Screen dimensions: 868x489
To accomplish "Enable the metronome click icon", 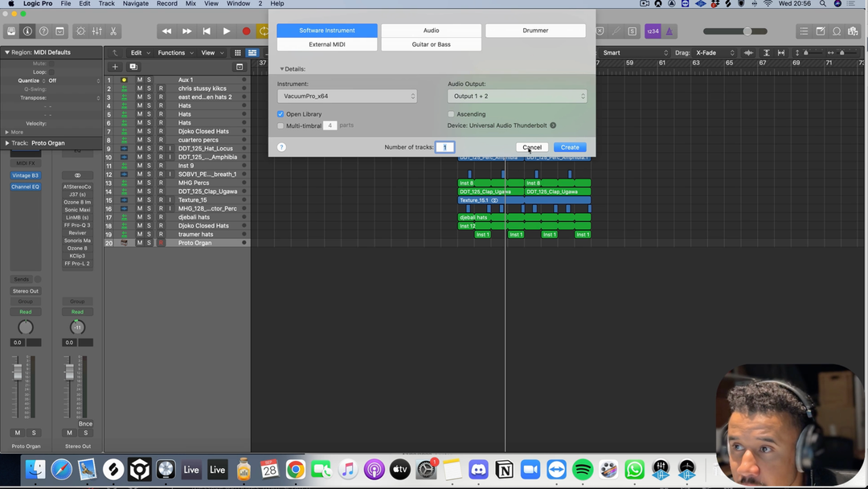I will pyautogui.click(x=669, y=31).
